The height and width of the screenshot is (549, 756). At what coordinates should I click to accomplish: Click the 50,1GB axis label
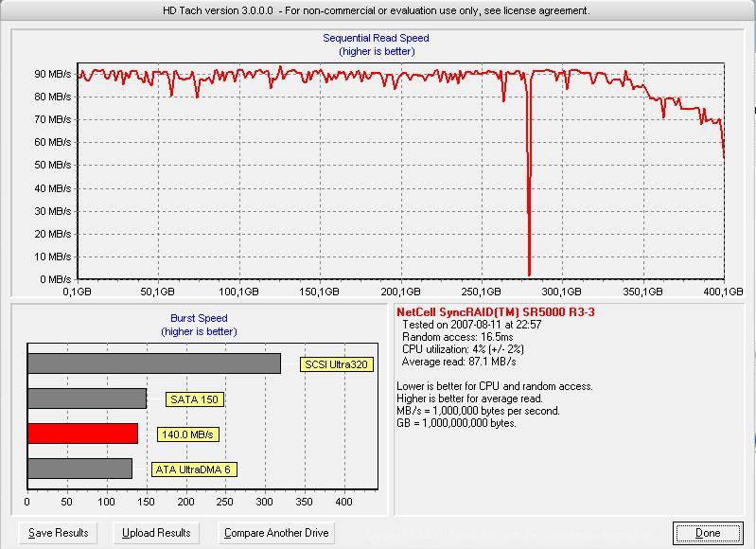point(157,292)
